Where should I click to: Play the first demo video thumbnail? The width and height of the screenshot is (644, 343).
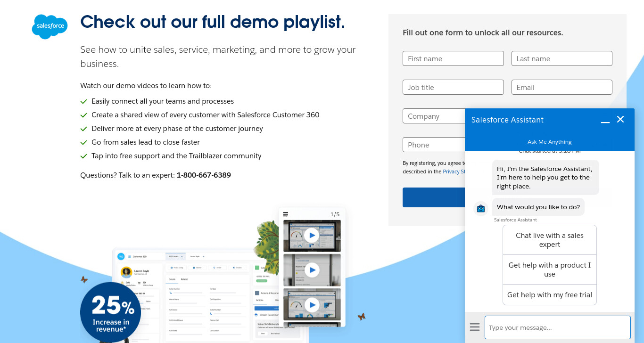(x=312, y=235)
